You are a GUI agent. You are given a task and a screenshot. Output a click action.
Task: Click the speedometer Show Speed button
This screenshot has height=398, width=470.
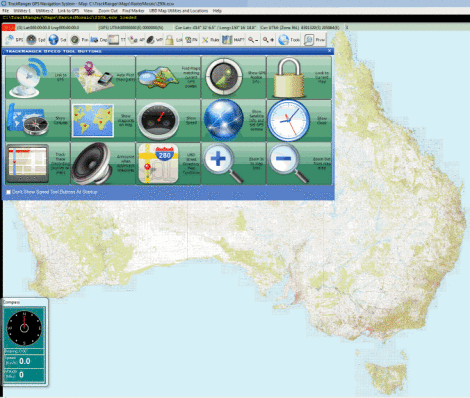168,120
